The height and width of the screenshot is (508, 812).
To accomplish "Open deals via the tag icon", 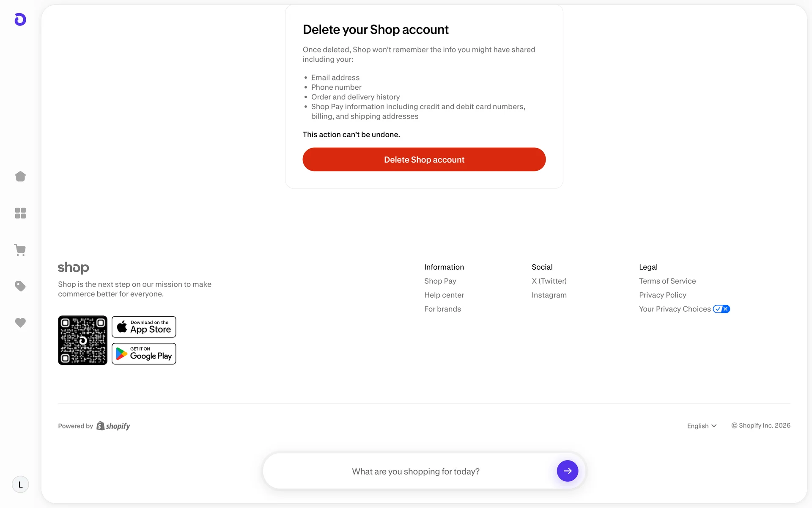I will [x=20, y=286].
